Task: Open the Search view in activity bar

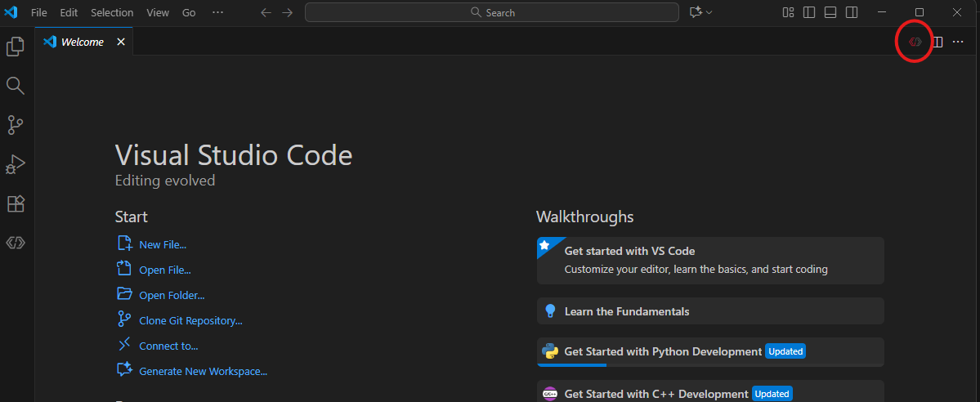Action: coord(16,86)
